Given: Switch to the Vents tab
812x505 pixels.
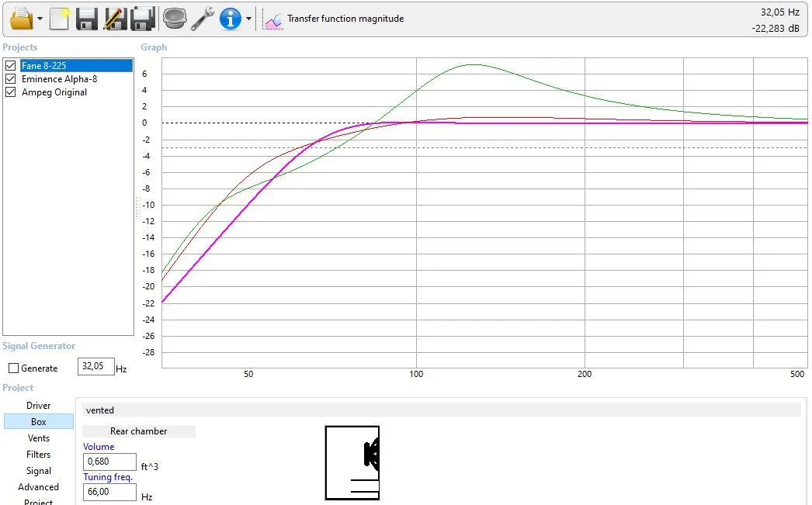Looking at the screenshot, I should tap(39, 438).
